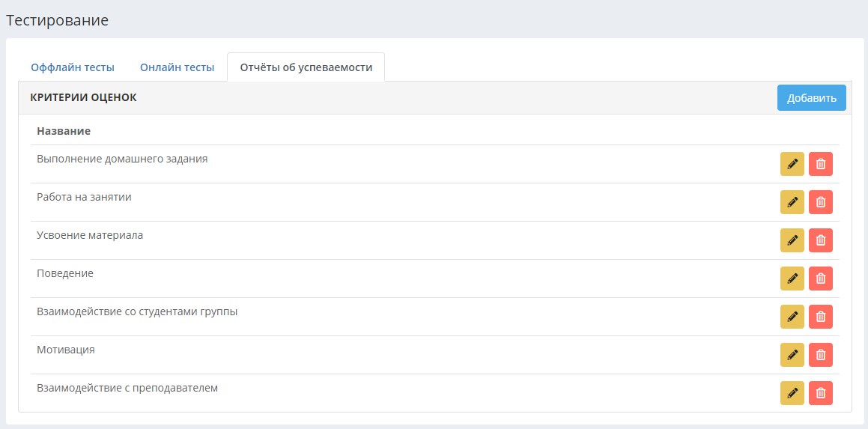This screenshot has width=868, height=429.
Task: Click pencil icon for "Усвоение материала"
Action: [792, 240]
